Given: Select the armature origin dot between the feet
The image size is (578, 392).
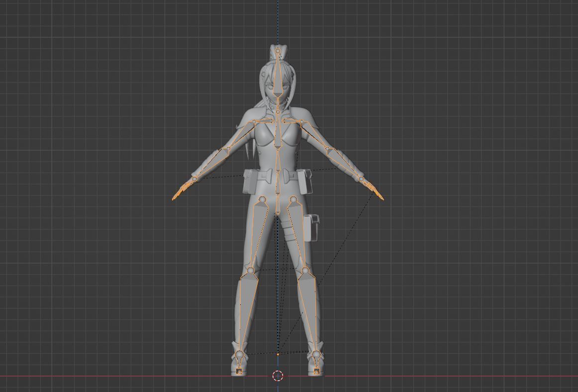Looking at the screenshot, I should 278,354.
